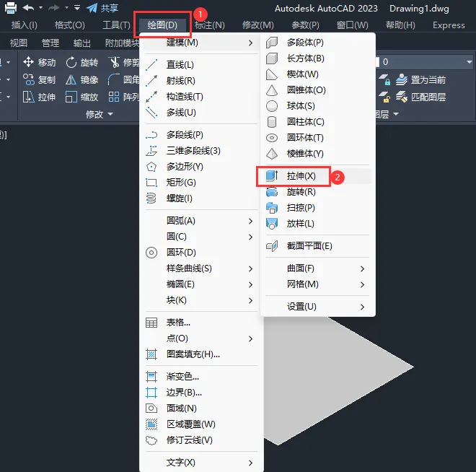Expand the 圆弧(A) submenu

pos(201,221)
